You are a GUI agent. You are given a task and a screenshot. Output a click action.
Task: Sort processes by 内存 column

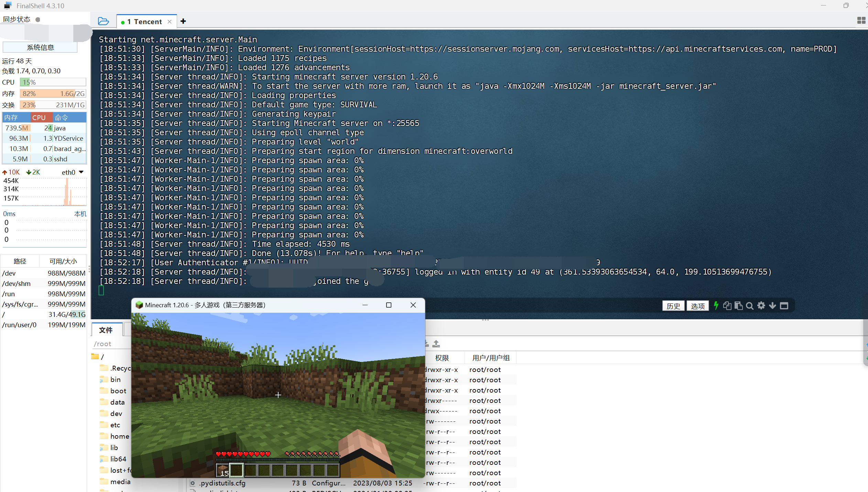[x=17, y=117]
